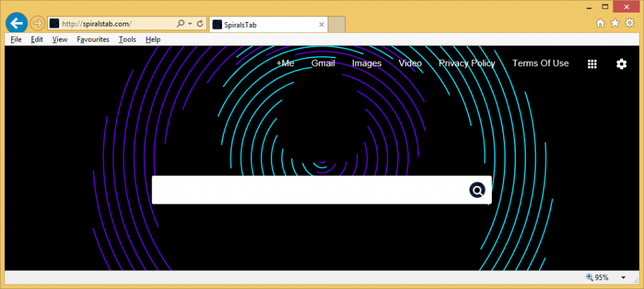Image resolution: width=644 pixels, height=289 pixels.
Task: Open the apps grid icon on page
Action: [x=592, y=64]
